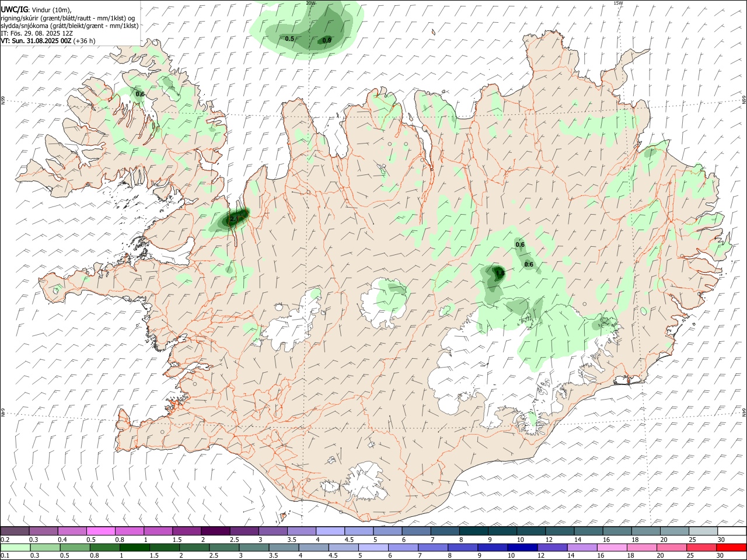
Task: Select the bright red above-30 rain swatch
Action: 731,547
